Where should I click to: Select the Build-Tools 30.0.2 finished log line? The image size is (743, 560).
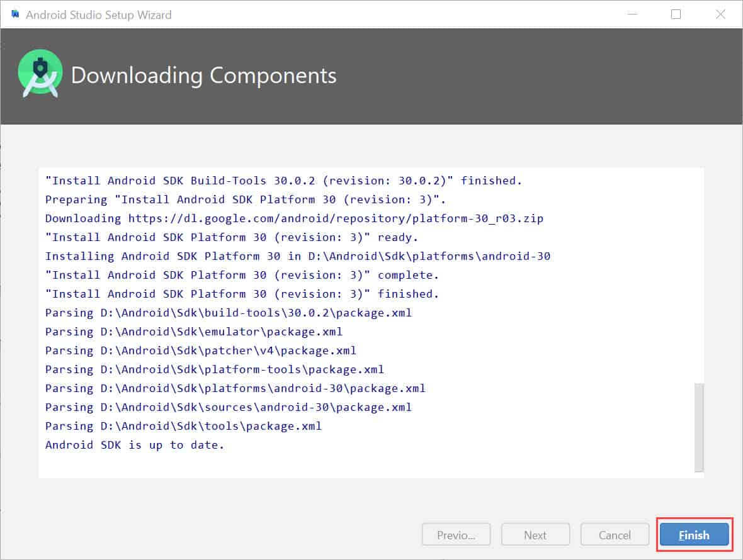pos(283,180)
